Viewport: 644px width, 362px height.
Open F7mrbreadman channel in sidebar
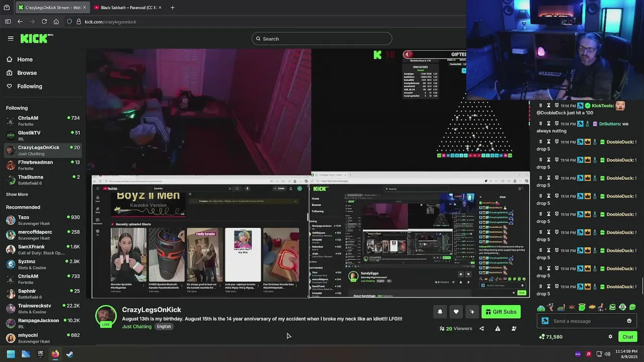coord(43,165)
